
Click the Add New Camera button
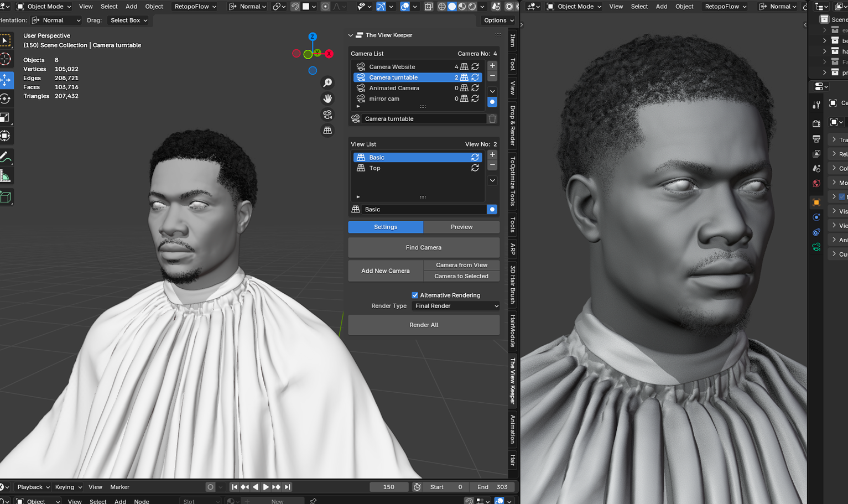tap(386, 271)
